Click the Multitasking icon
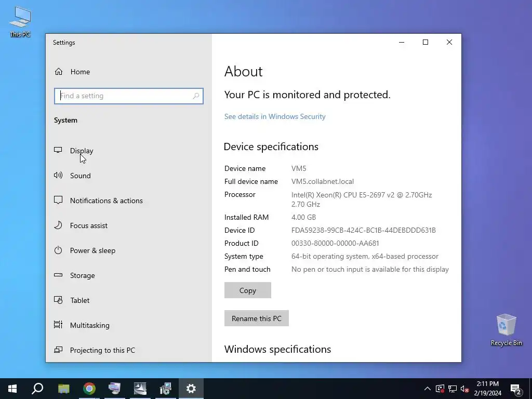 58,325
